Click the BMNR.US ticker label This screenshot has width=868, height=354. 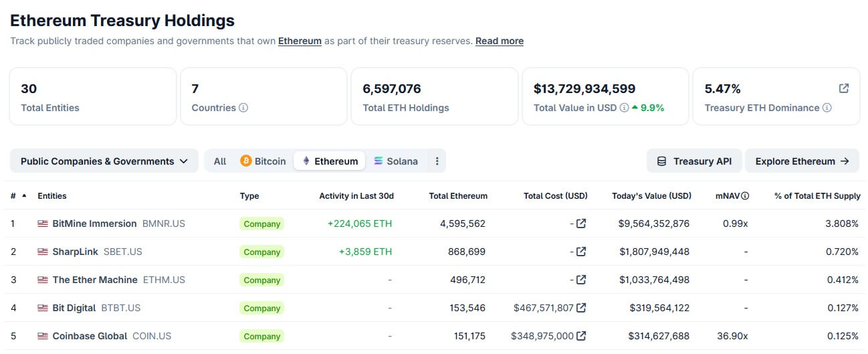pos(164,224)
